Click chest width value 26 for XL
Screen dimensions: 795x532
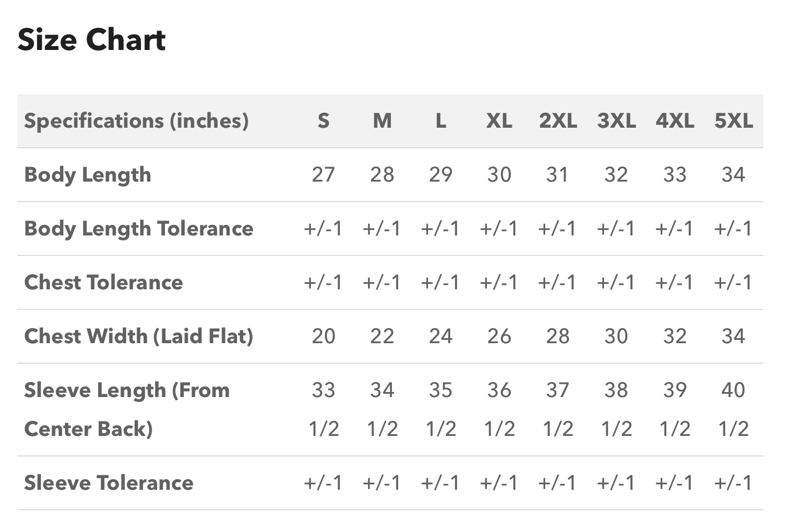(x=499, y=336)
